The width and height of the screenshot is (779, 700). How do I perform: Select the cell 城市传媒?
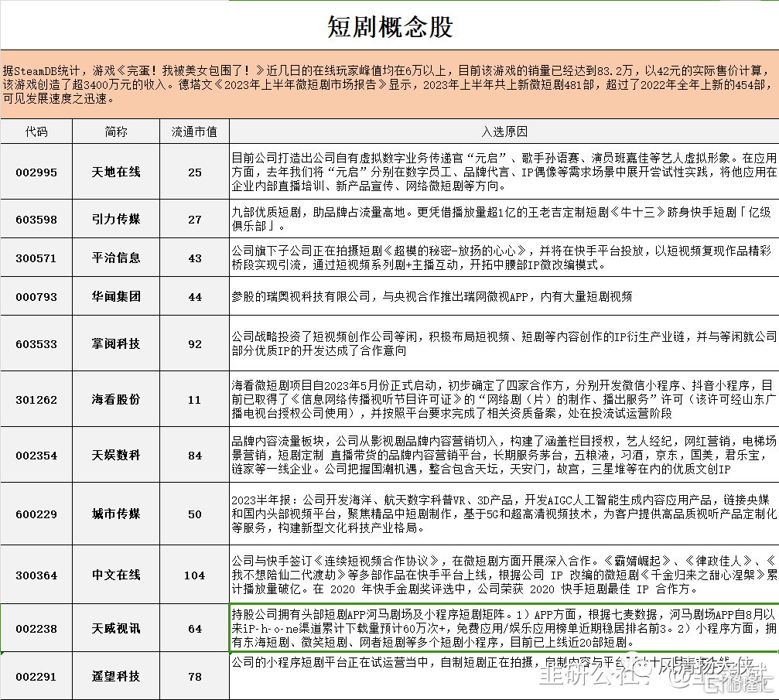coord(116,514)
